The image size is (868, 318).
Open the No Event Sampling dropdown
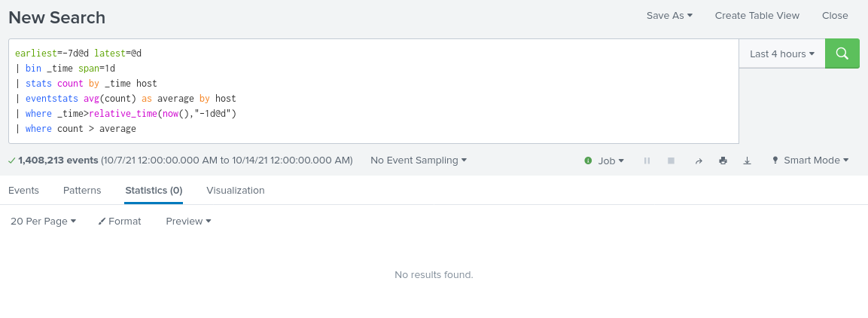coord(419,160)
